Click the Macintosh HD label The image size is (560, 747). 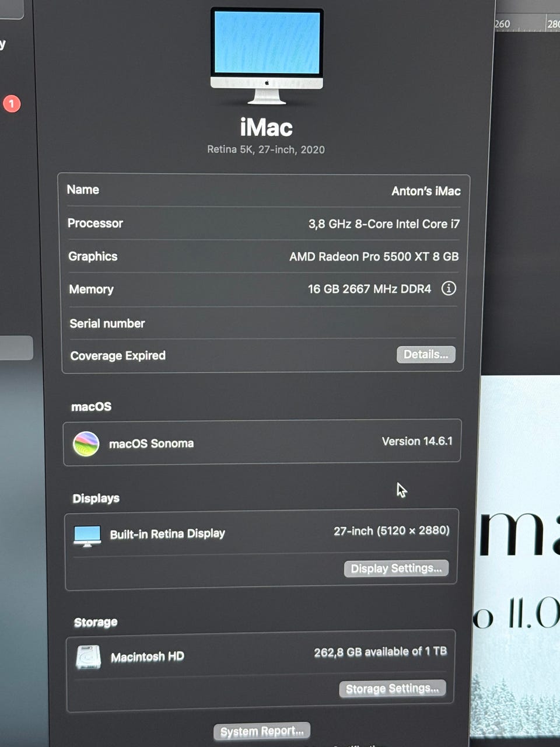(x=148, y=657)
